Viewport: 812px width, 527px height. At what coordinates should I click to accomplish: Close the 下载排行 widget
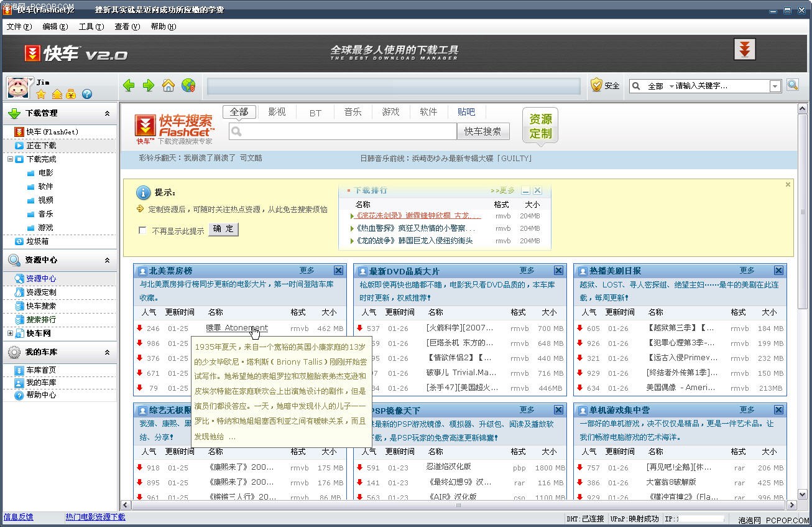click(538, 190)
